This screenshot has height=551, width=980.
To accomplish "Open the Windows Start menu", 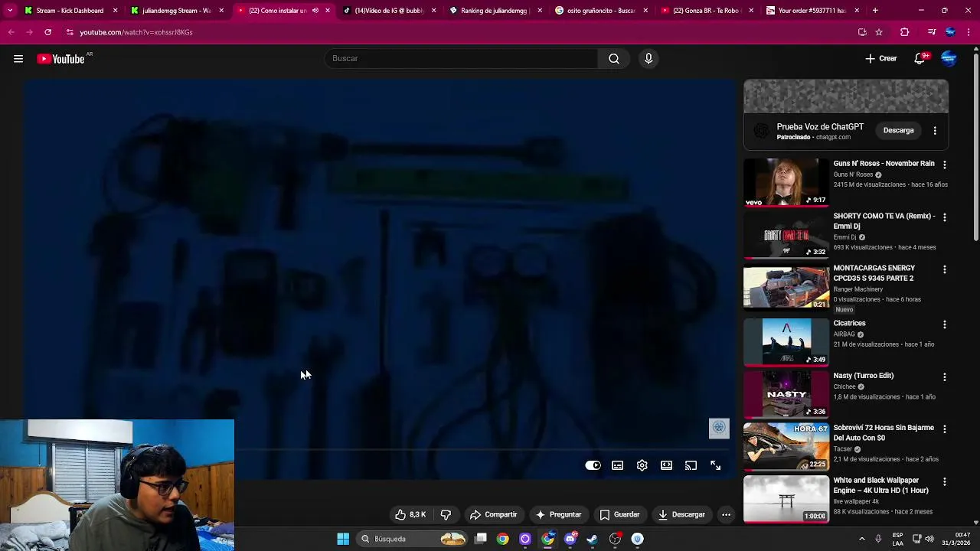I will [x=344, y=540].
